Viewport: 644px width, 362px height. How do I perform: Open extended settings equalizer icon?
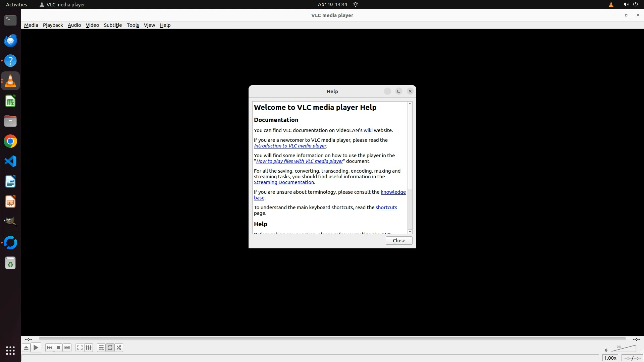(x=89, y=348)
